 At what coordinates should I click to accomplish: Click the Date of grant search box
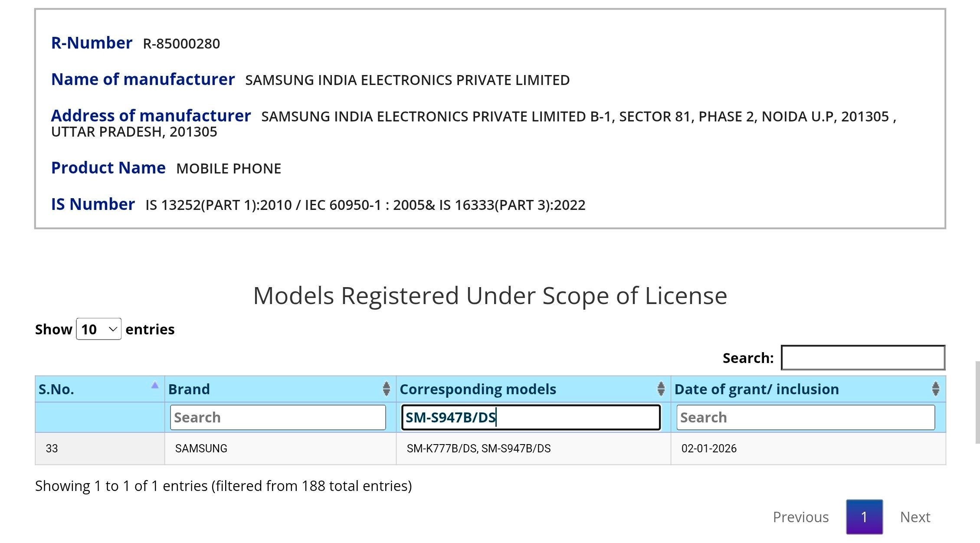(806, 417)
